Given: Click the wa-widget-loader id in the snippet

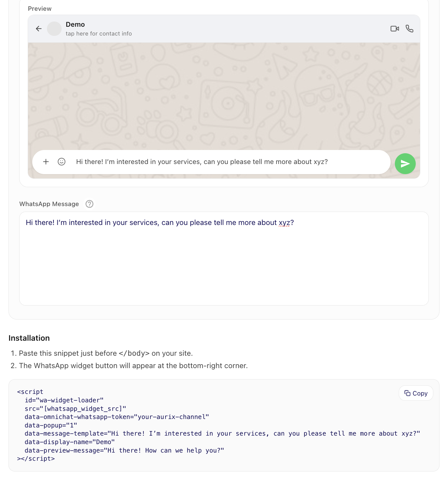Looking at the screenshot, I should 64,400.
